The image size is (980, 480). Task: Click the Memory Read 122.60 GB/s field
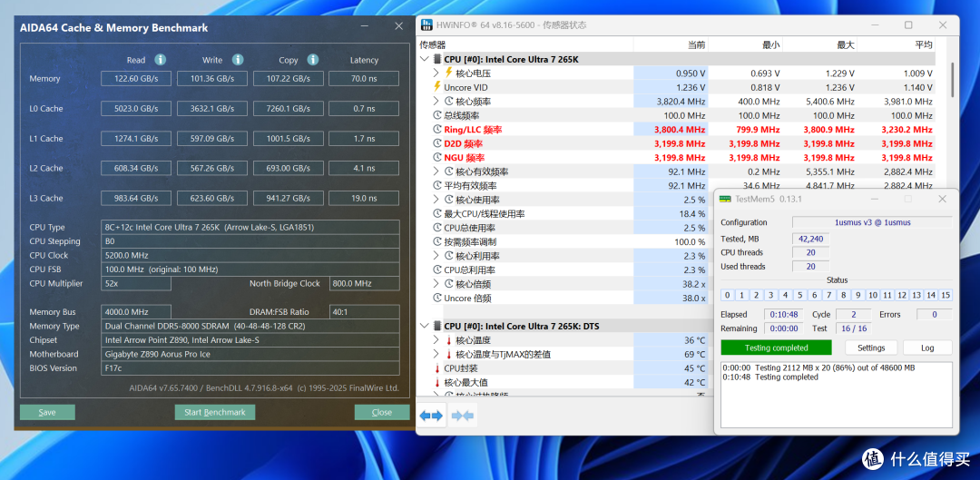[135, 79]
